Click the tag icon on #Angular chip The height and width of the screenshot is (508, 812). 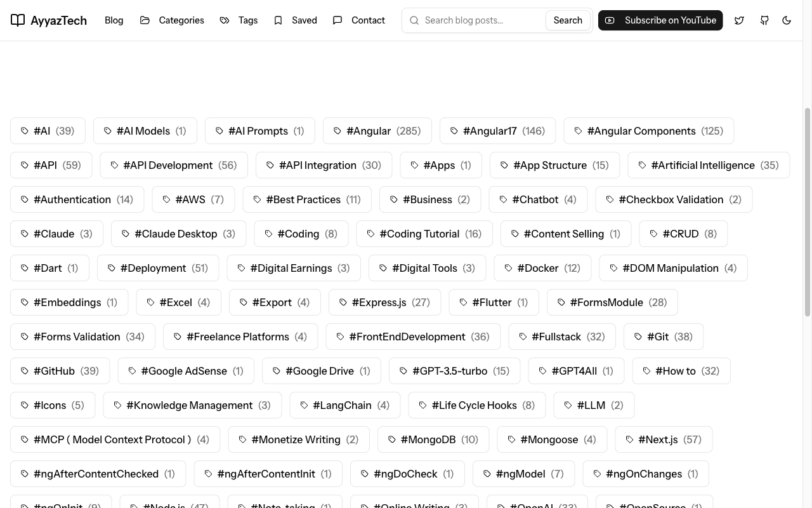tap(337, 131)
